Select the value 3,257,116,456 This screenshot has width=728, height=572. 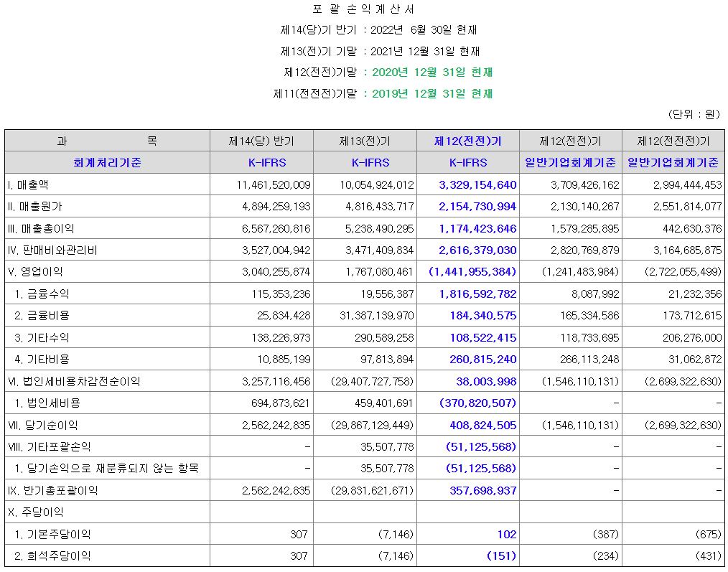(276, 381)
